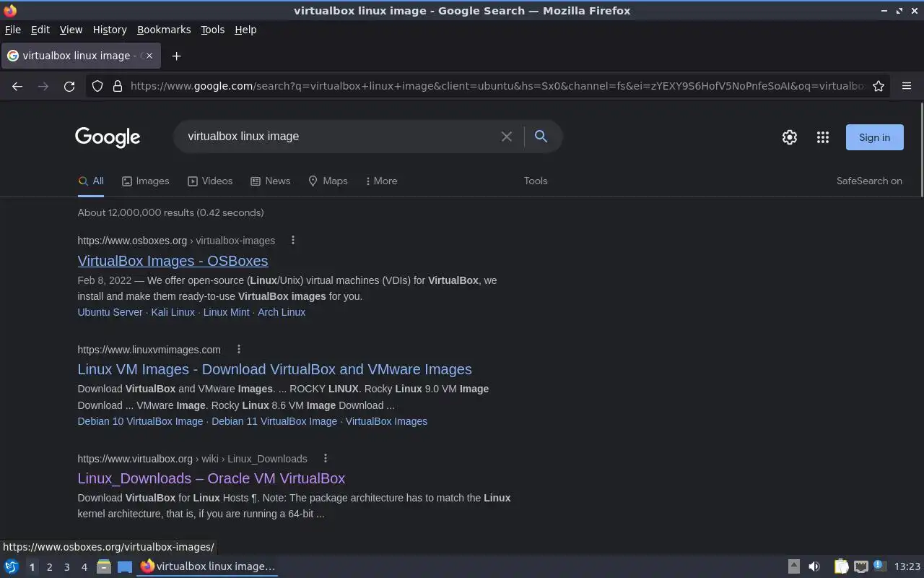The height and width of the screenshot is (578, 924).
Task: Open options menu for linuxvmimages.com result
Action: click(x=238, y=349)
